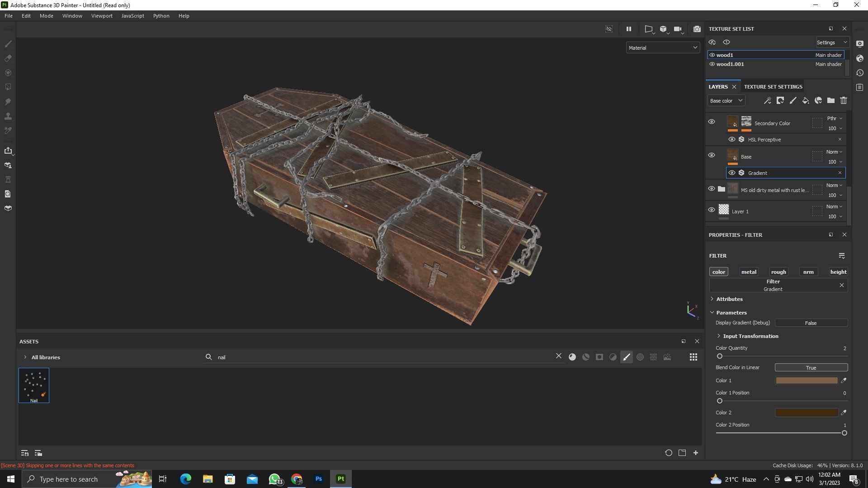Viewport: 868px width, 488px height.
Task: Add a fill layer with bucket icon
Action: [x=806, y=101]
